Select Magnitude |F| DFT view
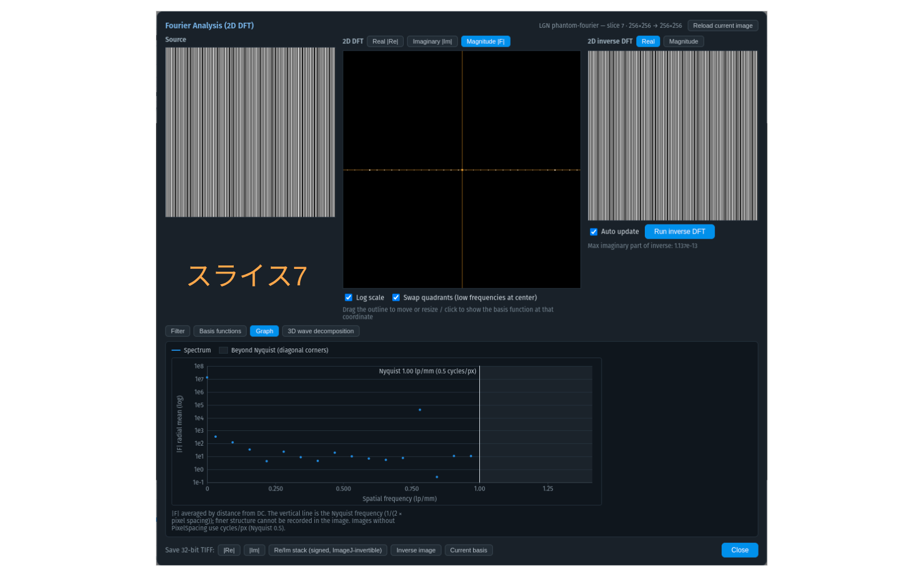The image size is (924, 577). [486, 41]
